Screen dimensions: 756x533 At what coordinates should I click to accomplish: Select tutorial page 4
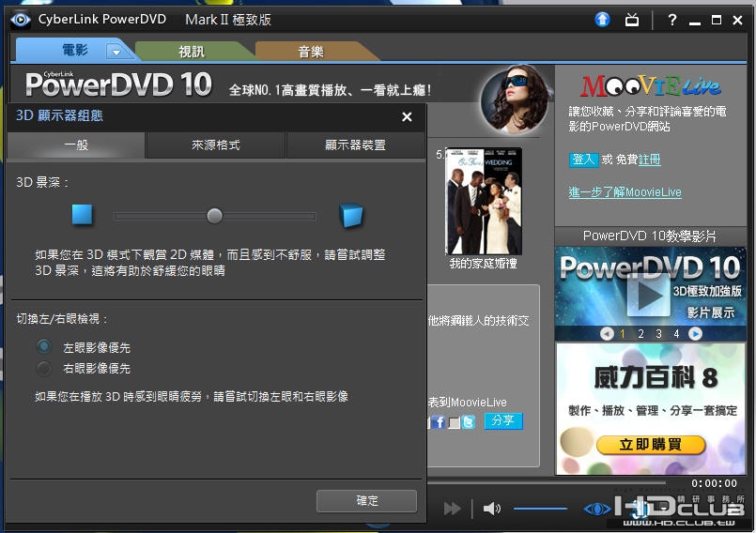point(676,333)
